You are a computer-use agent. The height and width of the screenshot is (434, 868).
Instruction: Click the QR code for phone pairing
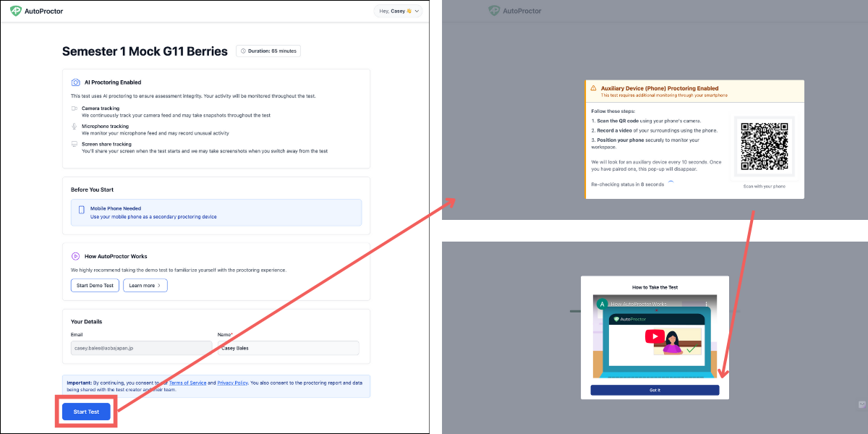click(x=764, y=146)
